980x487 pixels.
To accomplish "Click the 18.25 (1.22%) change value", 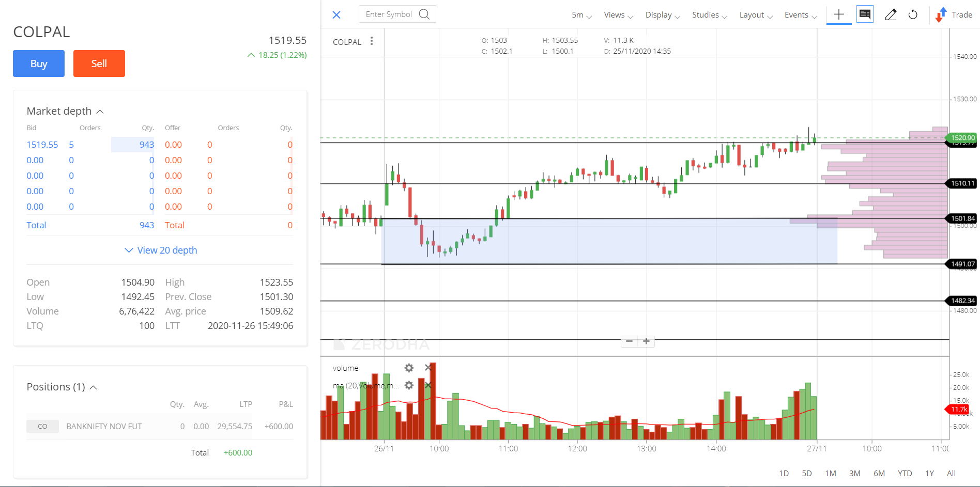I will coord(282,55).
